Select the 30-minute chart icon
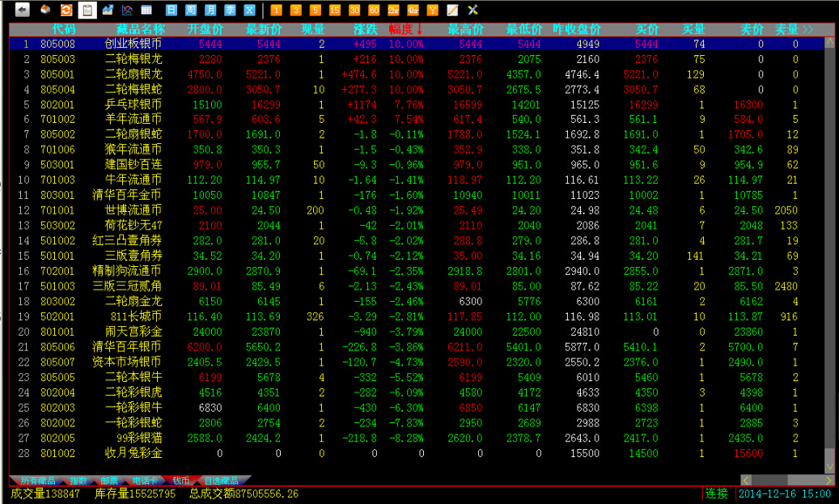Image resolution: width=839 pixels, height=504 pixels. pyautogui.click(x=354, y=10)
